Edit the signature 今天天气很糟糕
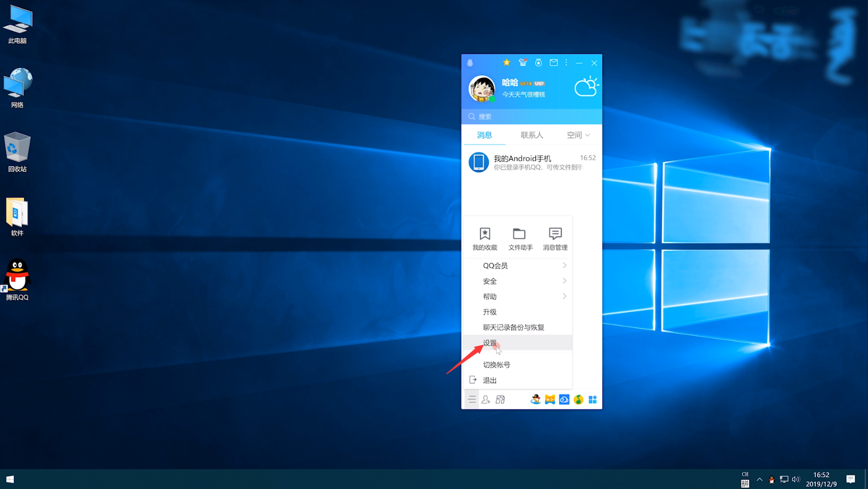Screen dimensions: 868x489 click(523, 94)
